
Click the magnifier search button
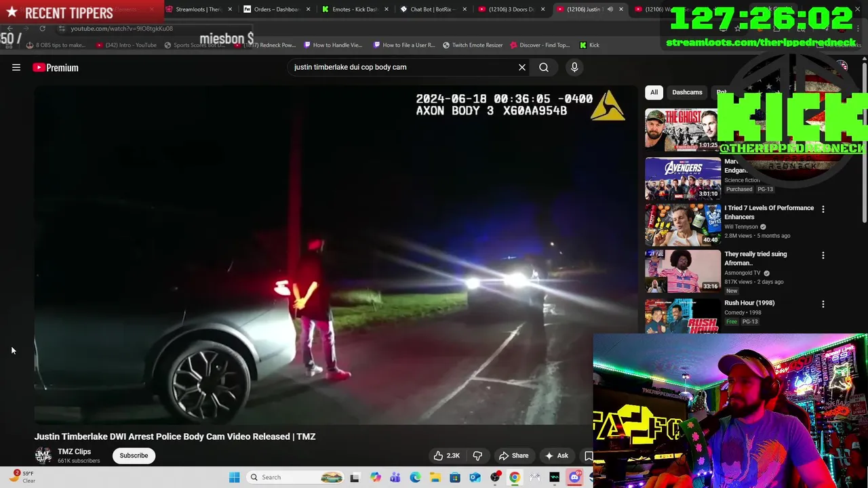coord(544,67)
